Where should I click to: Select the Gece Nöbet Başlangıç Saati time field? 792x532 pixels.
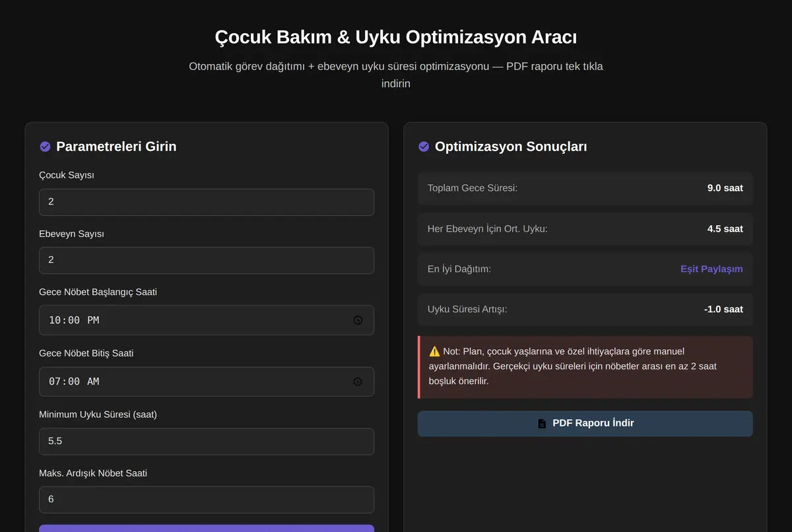207,320
